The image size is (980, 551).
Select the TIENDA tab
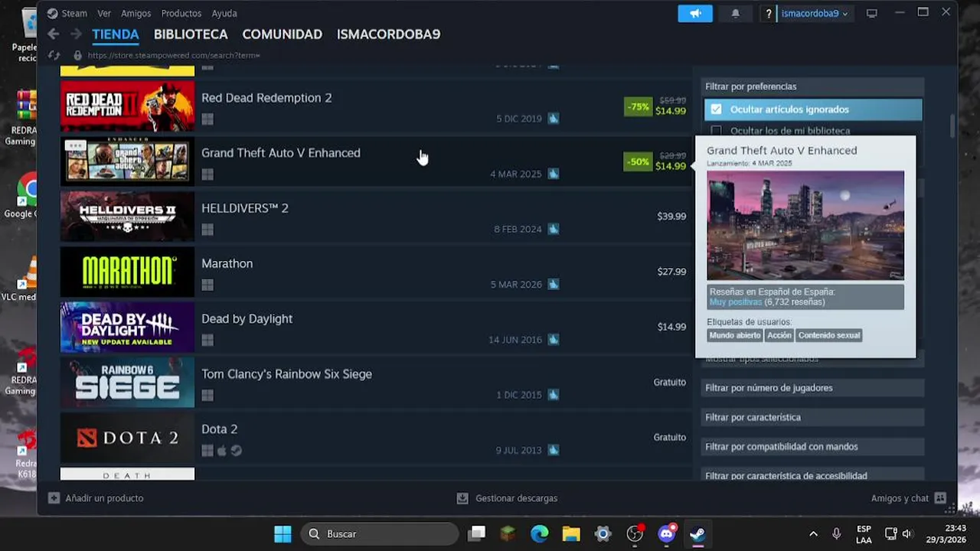pos(116,34)
